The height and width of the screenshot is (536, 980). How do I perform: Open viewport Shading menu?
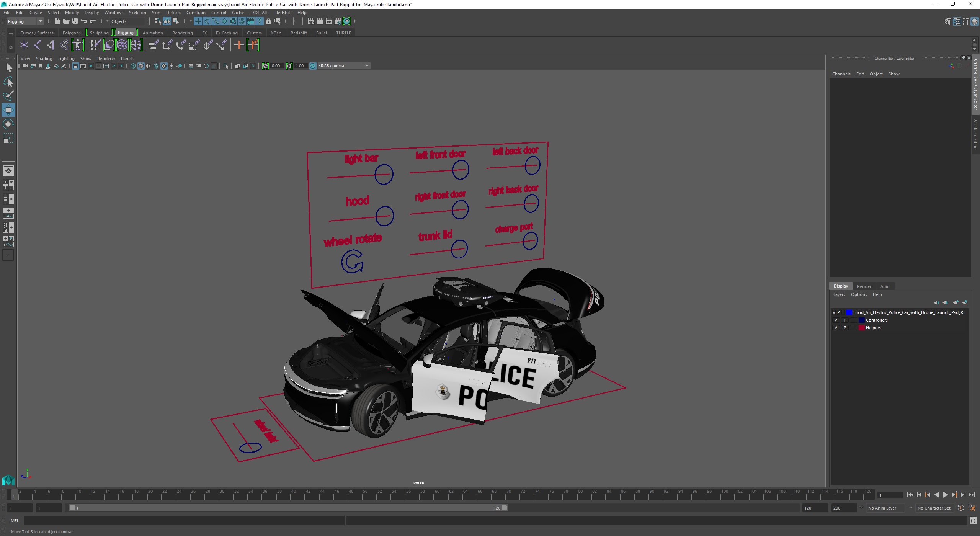pos(44,59)
